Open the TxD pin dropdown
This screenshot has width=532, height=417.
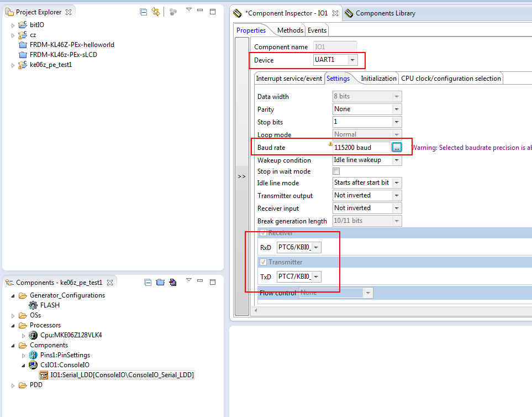[316, 277]
